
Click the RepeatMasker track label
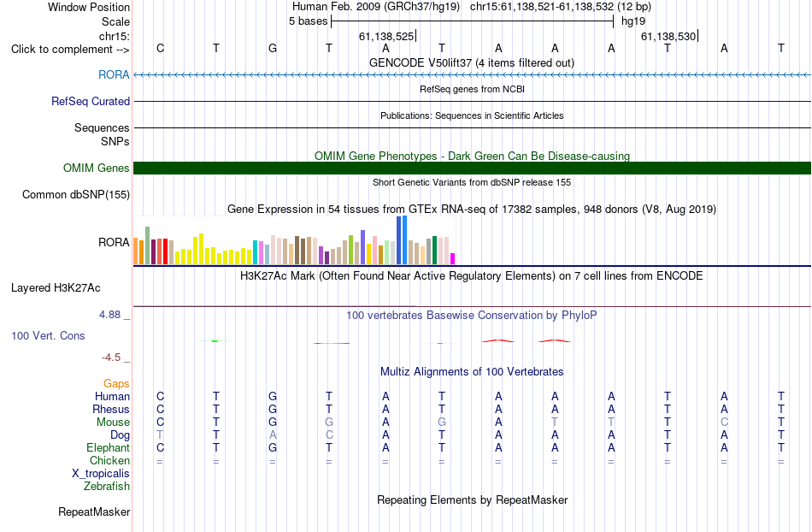click(94, 511)
